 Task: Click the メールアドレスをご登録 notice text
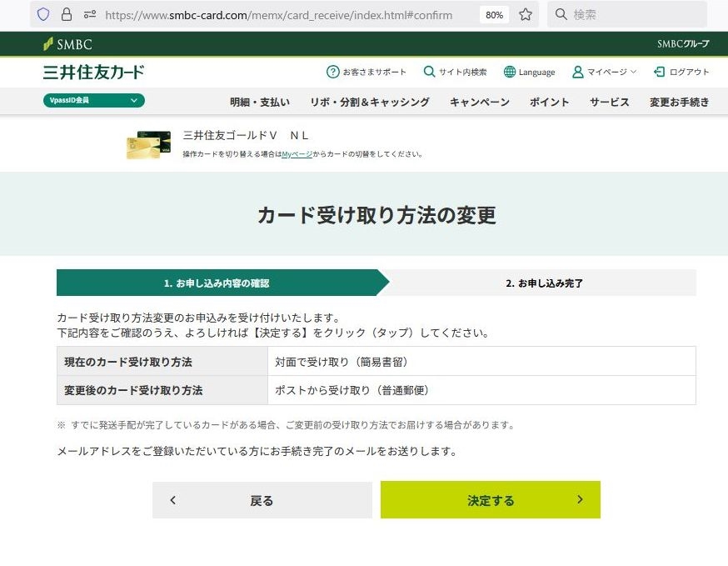click(257, 451)
